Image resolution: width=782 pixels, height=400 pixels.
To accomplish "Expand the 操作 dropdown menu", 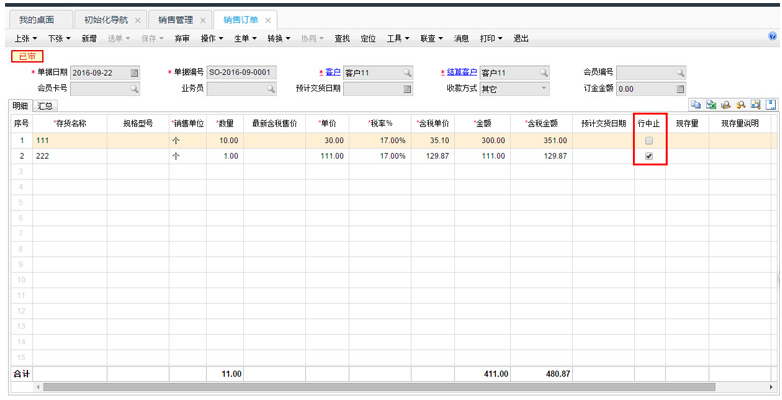I will point(212,38).
